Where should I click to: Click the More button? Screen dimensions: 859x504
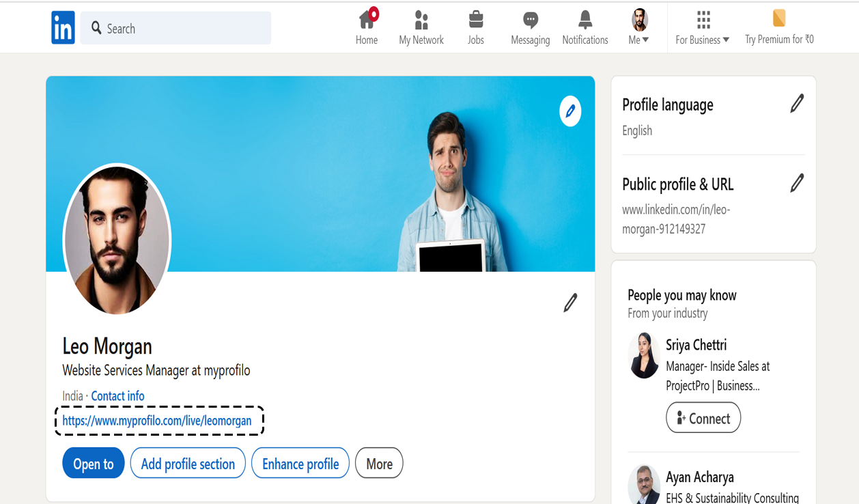click(380, 464)
